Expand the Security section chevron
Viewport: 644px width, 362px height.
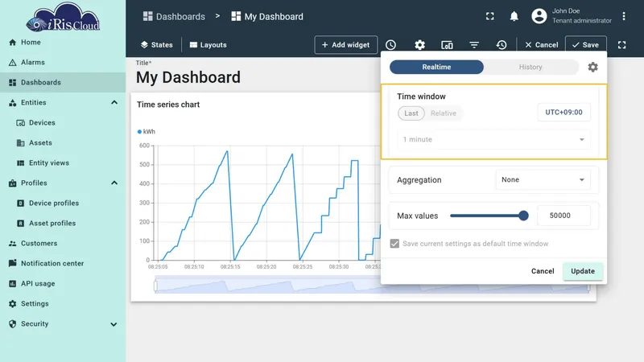pyautogui.click(x=114, y=324)
